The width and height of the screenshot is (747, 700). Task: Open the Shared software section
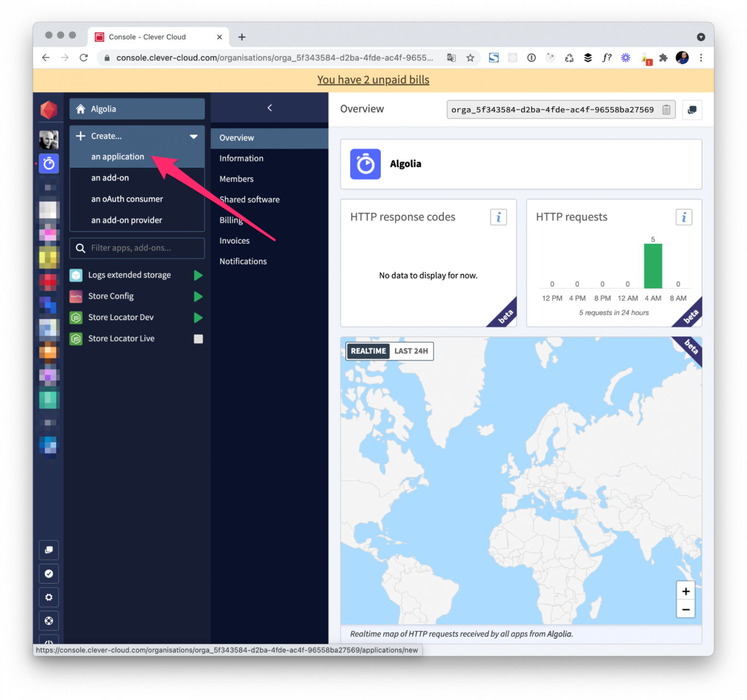click(x=269, y=200)
